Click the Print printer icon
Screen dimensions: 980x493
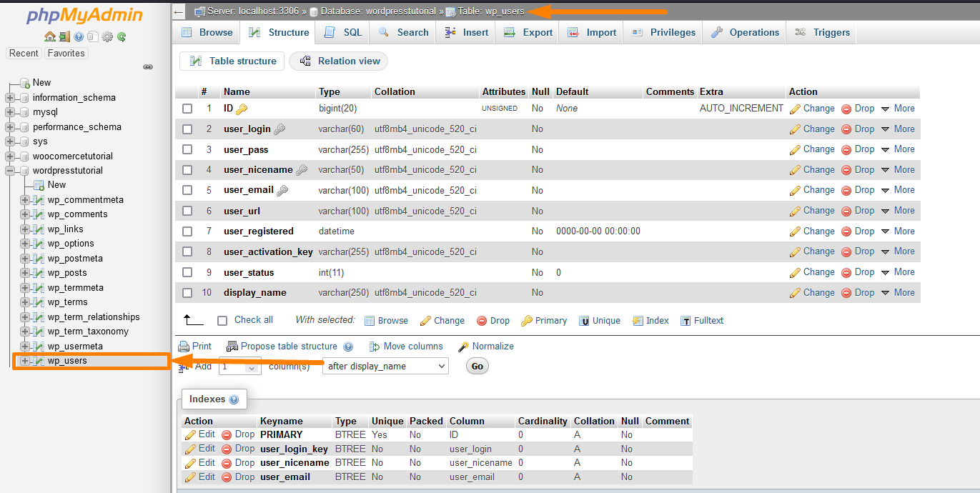tap(184, 347)
